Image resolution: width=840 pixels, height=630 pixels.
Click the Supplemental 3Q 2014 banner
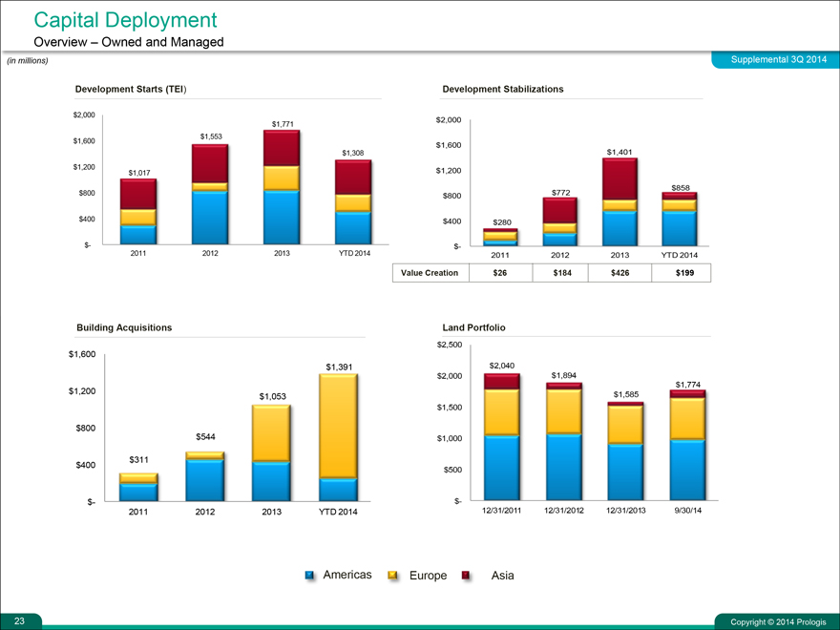coord(777,60)
